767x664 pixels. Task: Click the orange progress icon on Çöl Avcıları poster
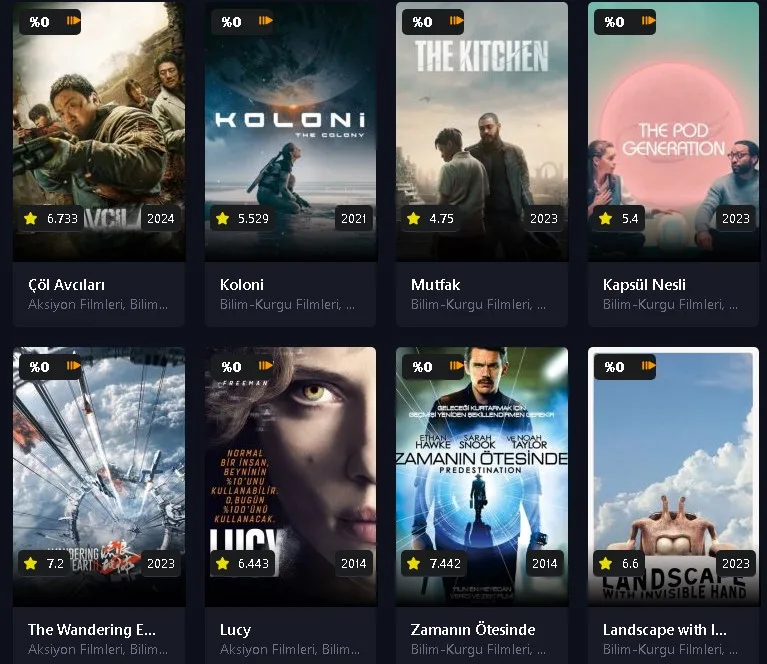[73, 21]
